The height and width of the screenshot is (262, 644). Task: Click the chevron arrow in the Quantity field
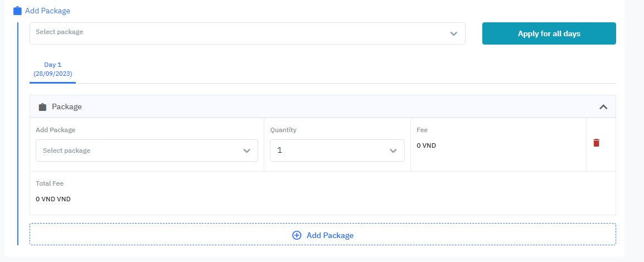tap(393, 151)
